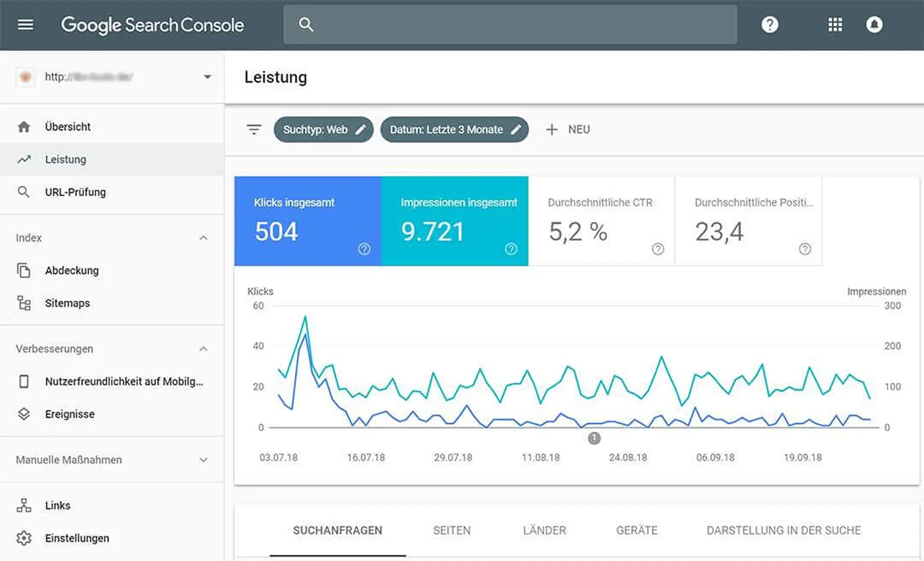This screenshot has width=924, height=561.
Task: Click the mobile phone icon for Nutzerfreundlichkeit
Action: click(24, 382)
